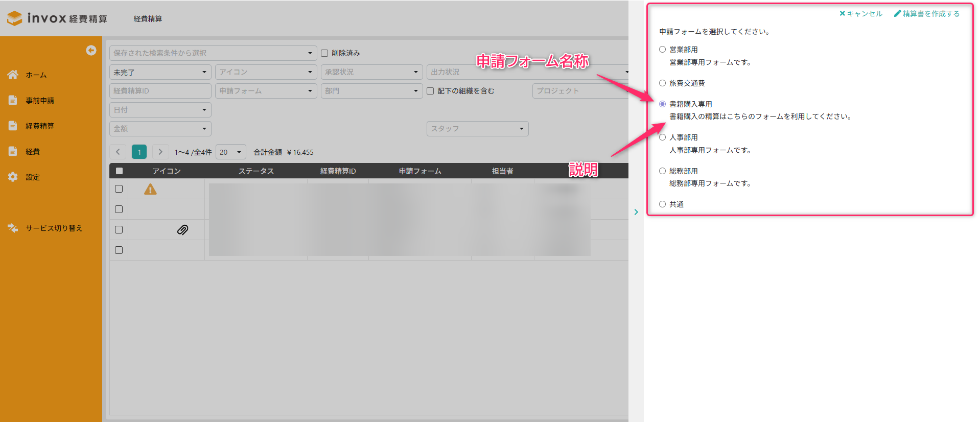Click the 経費精算ID input field
This screenshot has height=422, width=980.
click(160, 91)
